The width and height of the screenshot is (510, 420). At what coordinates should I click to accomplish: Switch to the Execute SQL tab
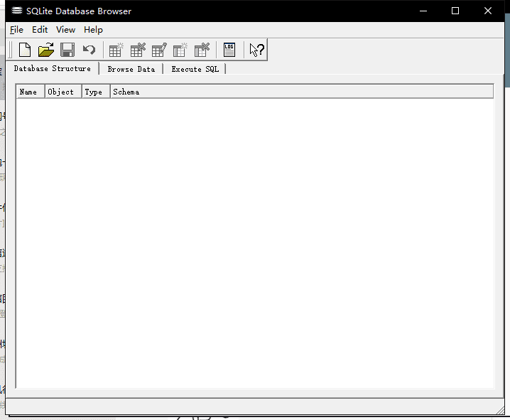[195, 69]
